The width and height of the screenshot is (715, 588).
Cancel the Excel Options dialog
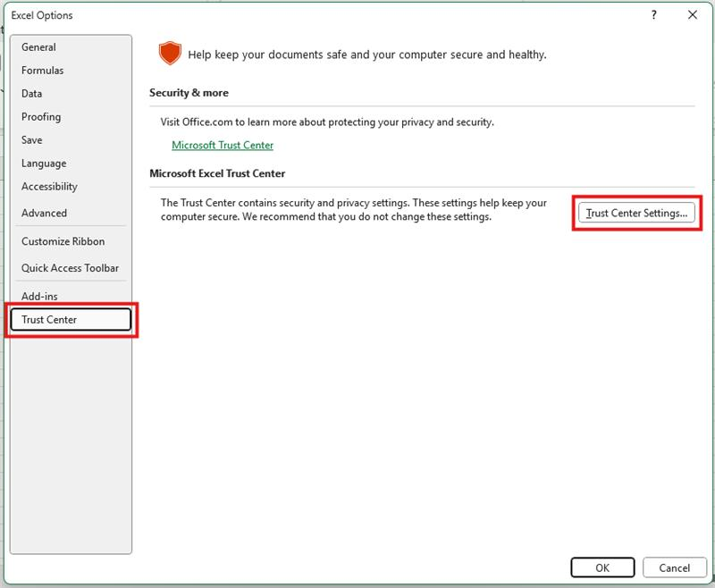click(675, 568)
